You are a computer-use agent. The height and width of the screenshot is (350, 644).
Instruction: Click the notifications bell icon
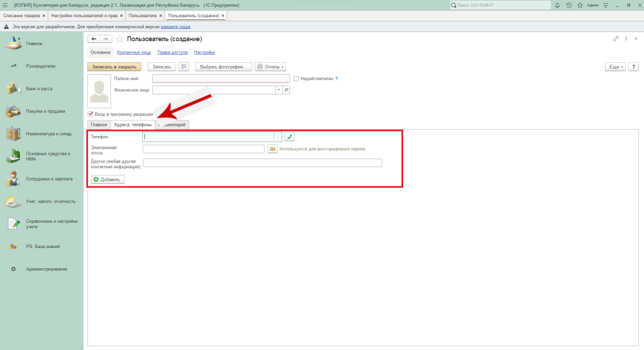coord(558,5)
